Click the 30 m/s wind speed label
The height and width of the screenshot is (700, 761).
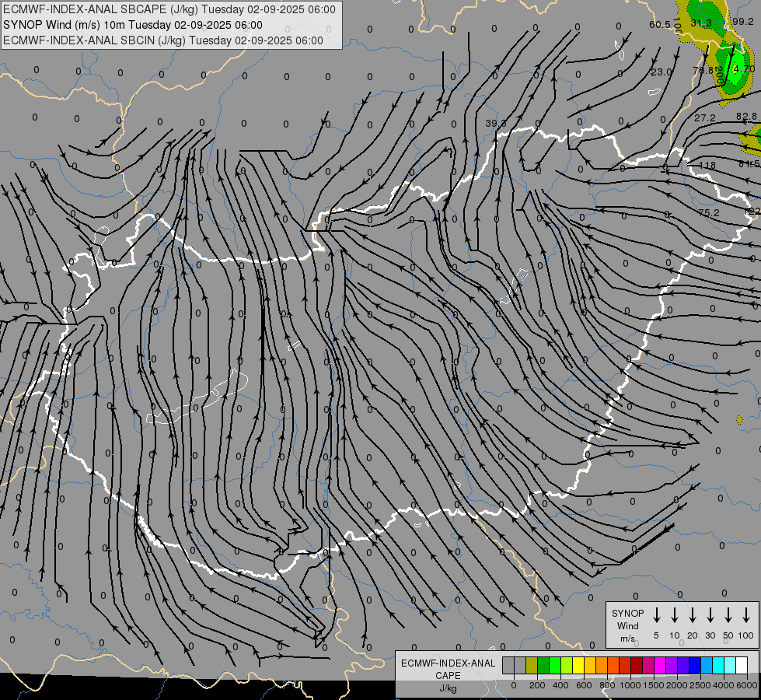(710, 635)
